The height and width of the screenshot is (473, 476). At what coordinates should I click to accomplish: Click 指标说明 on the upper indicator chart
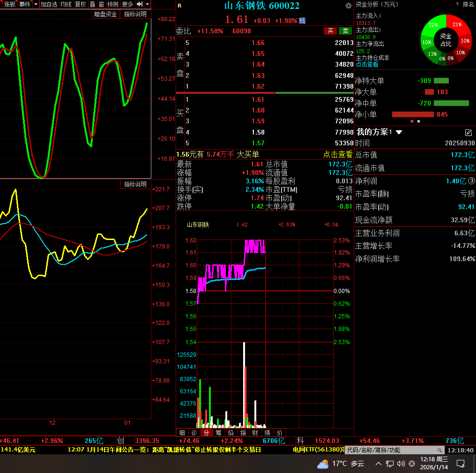pyautogui.click(x=135, y=14)
